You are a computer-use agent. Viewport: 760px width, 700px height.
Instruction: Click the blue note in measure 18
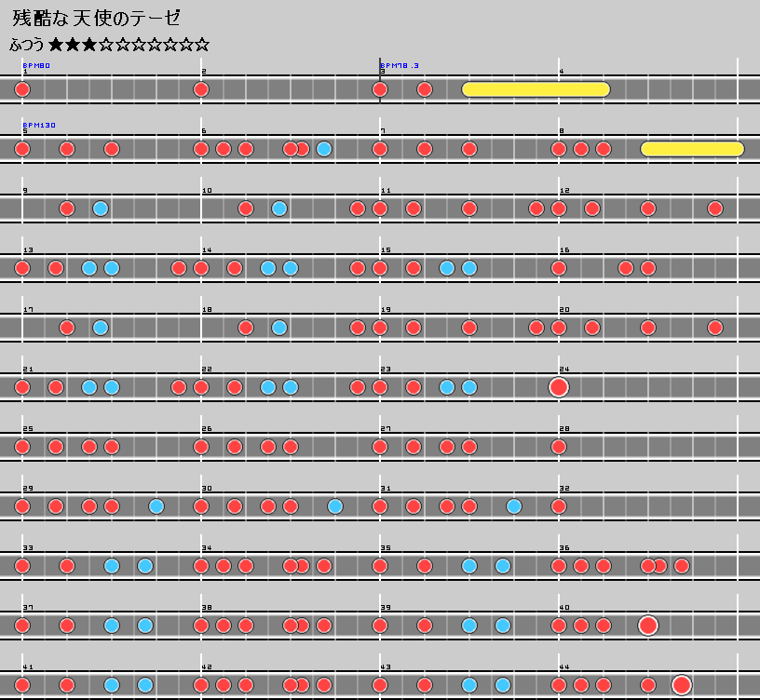(279, 328)
